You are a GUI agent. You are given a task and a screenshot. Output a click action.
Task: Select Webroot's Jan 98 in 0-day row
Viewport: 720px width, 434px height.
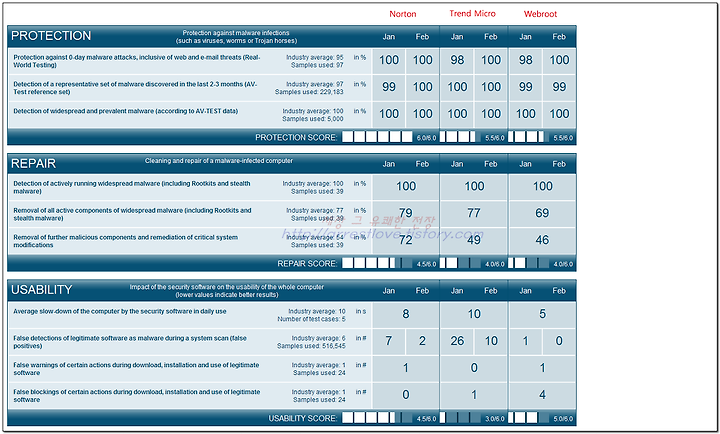click(525, 60)
